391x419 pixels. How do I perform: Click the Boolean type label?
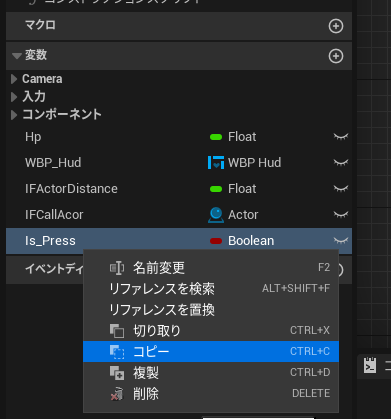251,241
